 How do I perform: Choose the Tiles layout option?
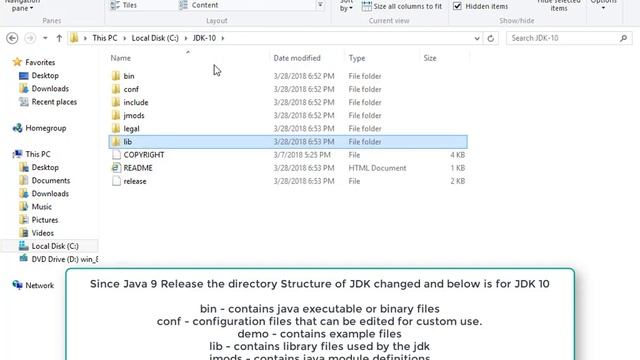pyautogui.click(x=124, y=5)
